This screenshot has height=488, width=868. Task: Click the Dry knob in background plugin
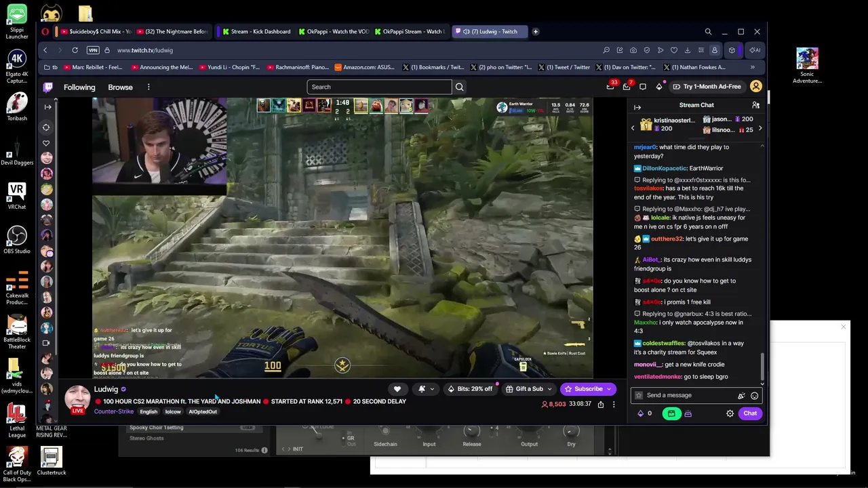click(x=571, y=432)
